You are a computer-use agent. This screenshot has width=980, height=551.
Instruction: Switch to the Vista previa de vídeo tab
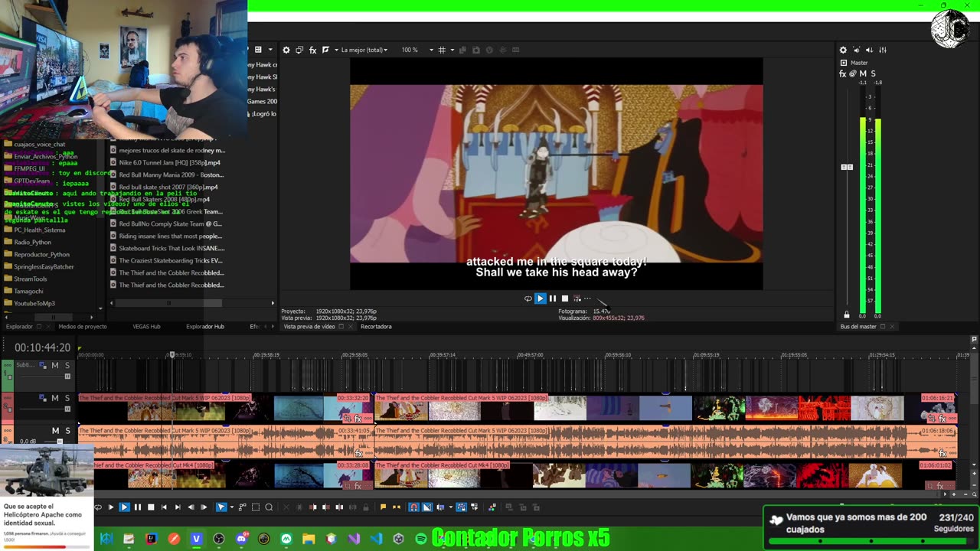point(309,327)
